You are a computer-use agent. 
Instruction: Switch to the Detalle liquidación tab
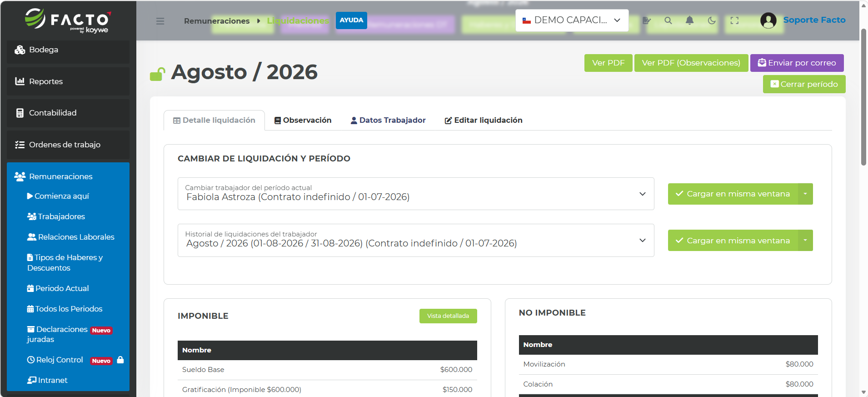[214, 120]
